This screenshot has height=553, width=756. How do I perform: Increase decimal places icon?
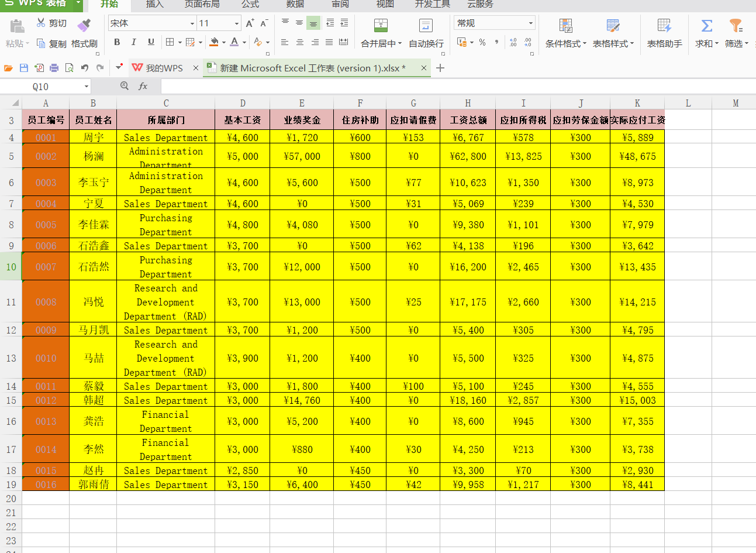(x=513, y=42)
